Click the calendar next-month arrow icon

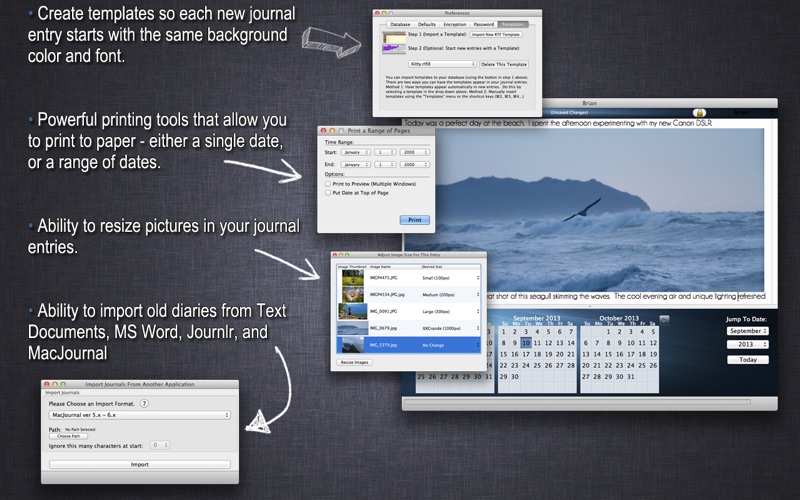click(x=664, y=320)
